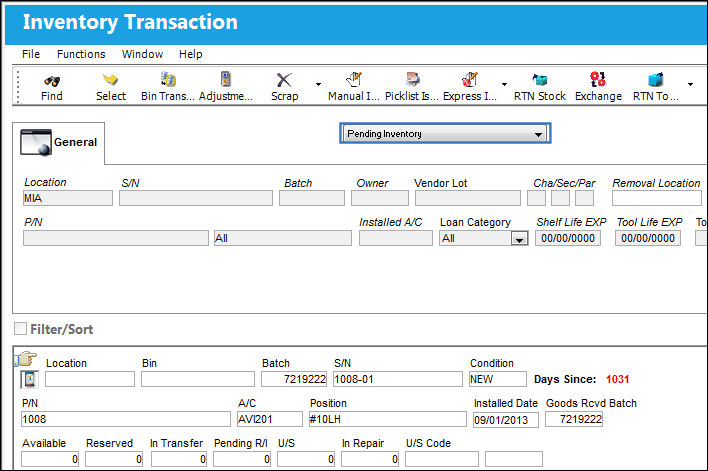The width and height of the screenshot is (708, 471).
Task: Click the upper Batch search field
Action: tap(312, 198)
